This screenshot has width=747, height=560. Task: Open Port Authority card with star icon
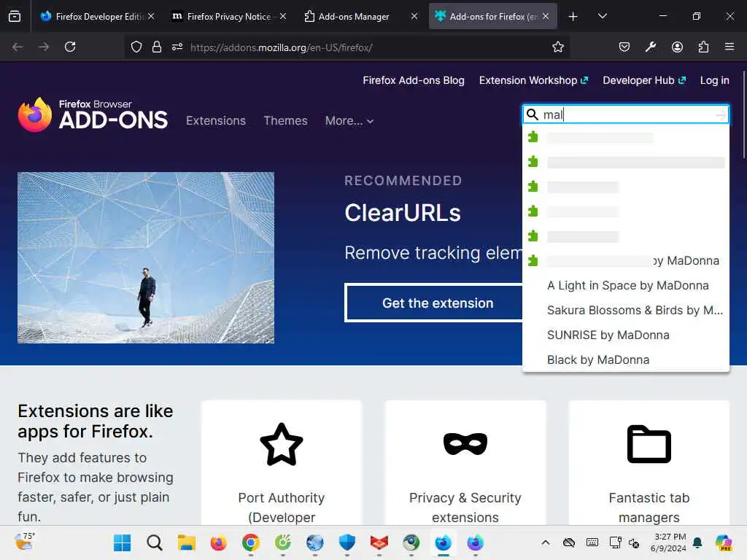(x=282, y=463)
